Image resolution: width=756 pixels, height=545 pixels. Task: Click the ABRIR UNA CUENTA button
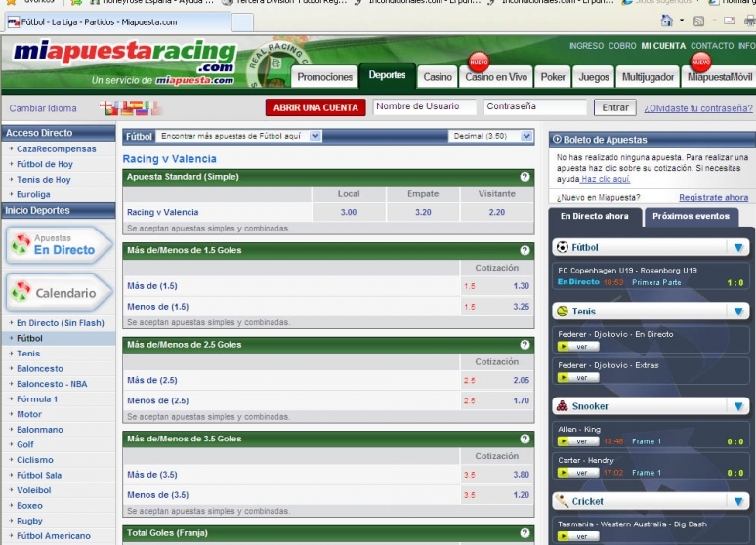(315, 107)
